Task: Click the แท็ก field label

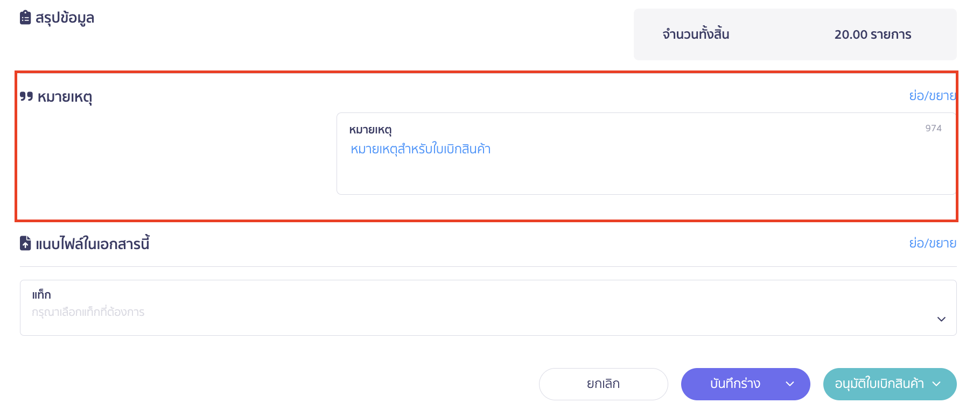Action: (41, 295)
